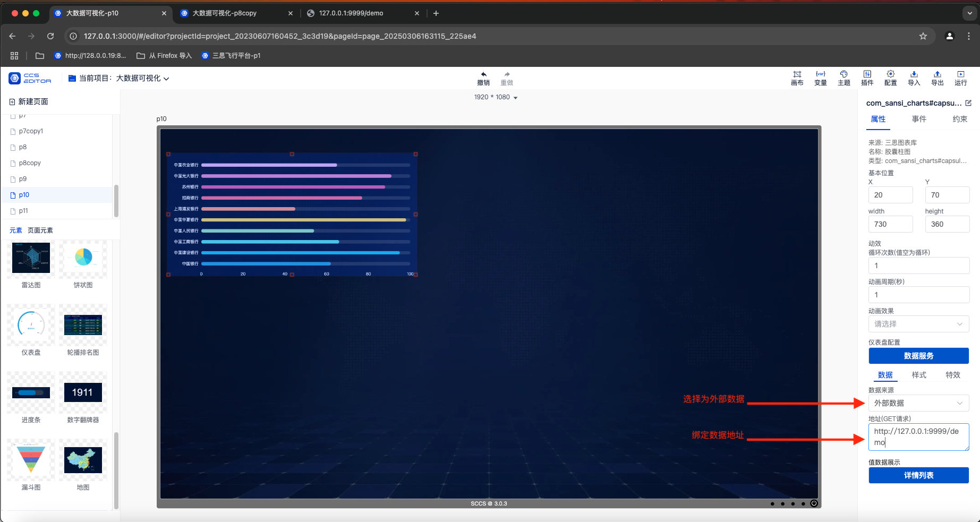Select the 样式 sub-tab
Screen dimensions: 980x522
919,375
